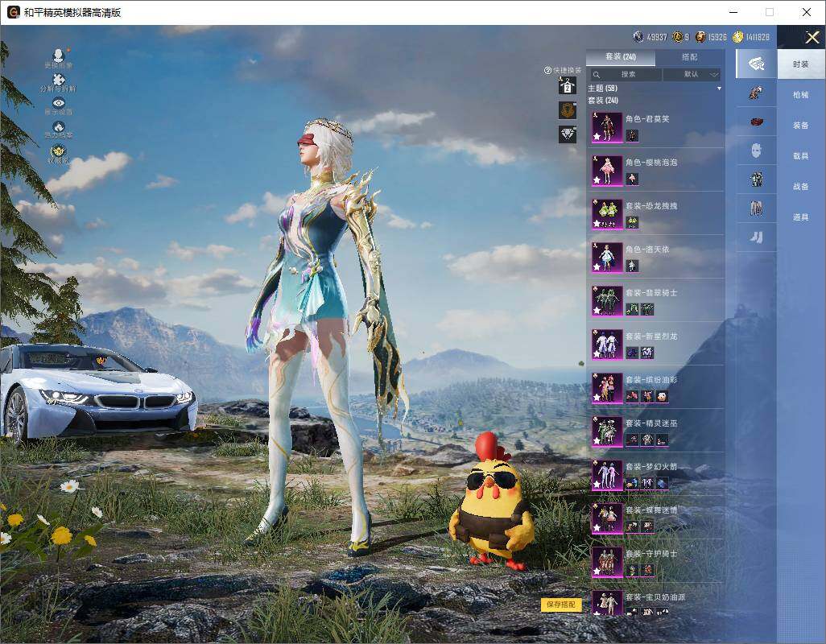826x644 pixels.
Task: Click the mask piece icon under 套装-缤纷油彩
Action: 663,397
